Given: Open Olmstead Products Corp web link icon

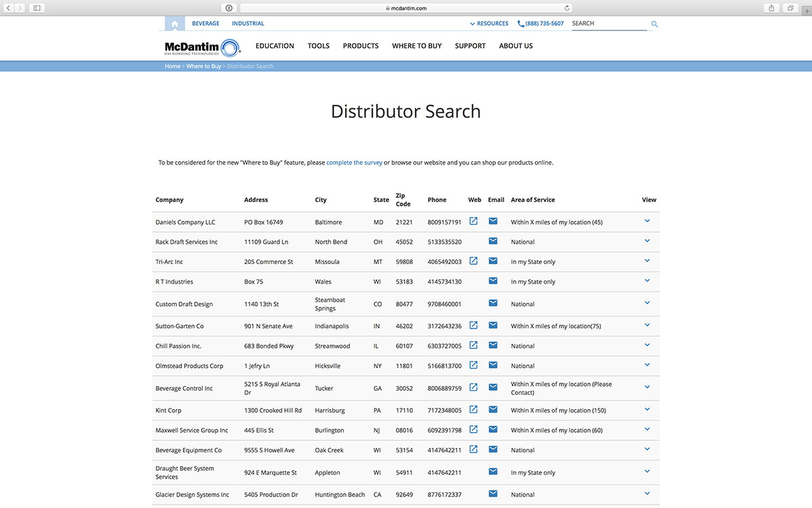Looking at the screenshot, I should [x=474, y=365].
